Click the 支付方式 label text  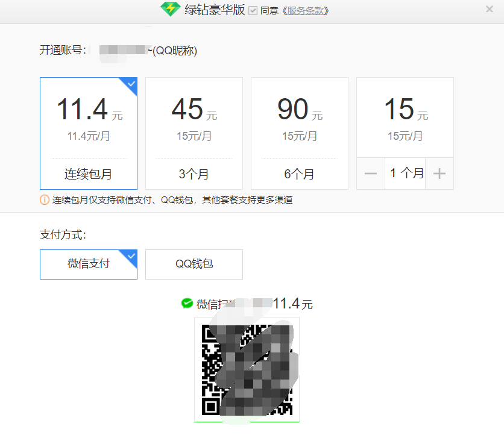(63, 234)
